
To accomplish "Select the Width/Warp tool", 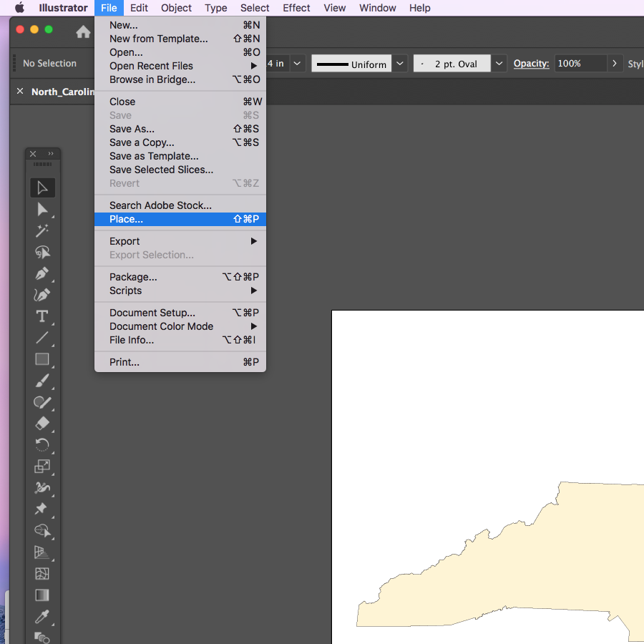I will 42,487.
